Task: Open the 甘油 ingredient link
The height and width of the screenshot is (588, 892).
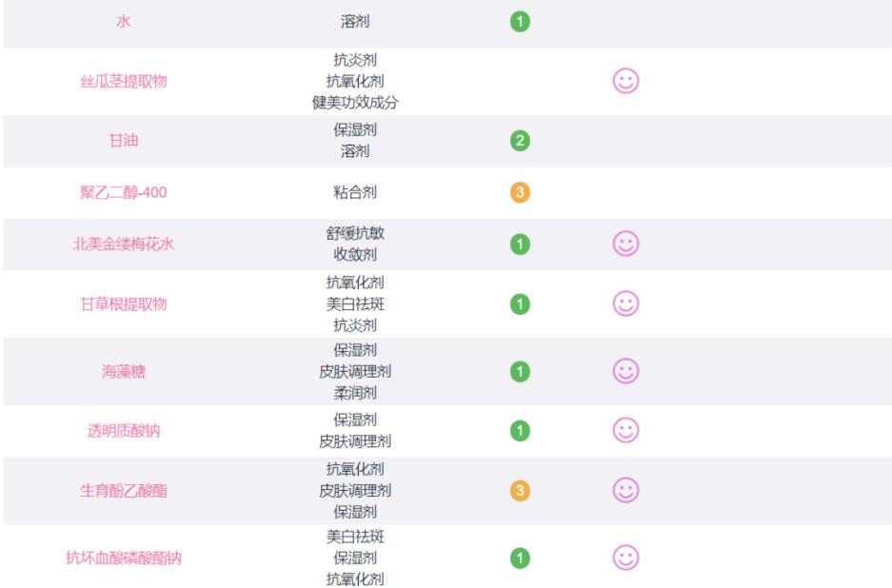Action: tap(124, 142)
